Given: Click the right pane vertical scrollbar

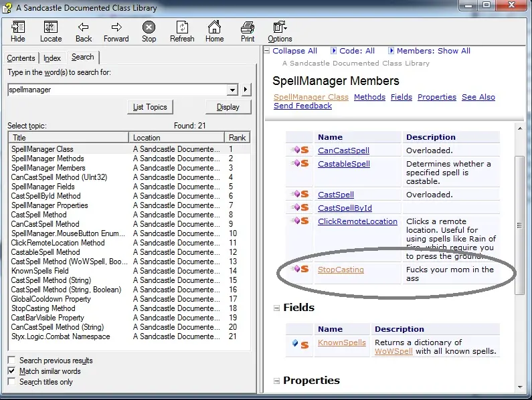Looking at the screenshot, I should click(x=519, y=225).
